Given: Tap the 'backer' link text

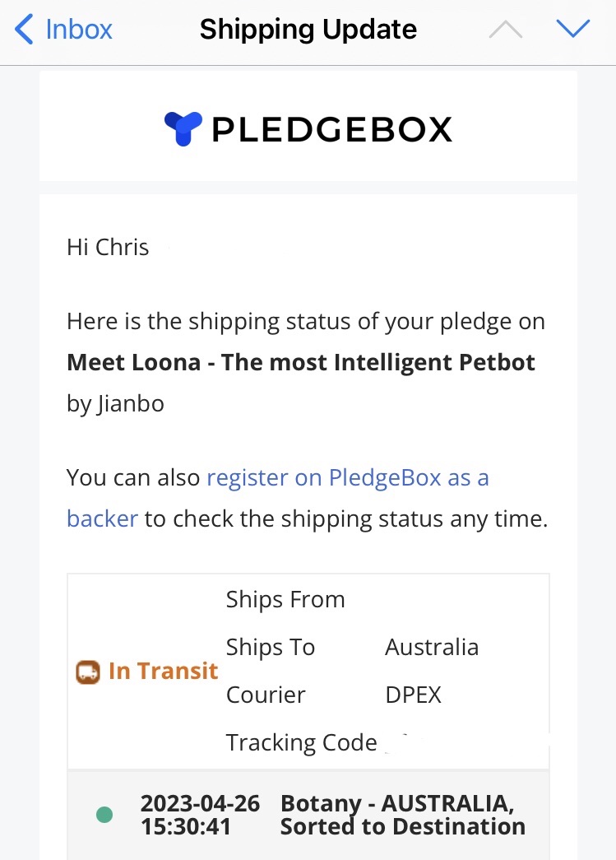Looking at the screenshot, I should click(102, 519).
